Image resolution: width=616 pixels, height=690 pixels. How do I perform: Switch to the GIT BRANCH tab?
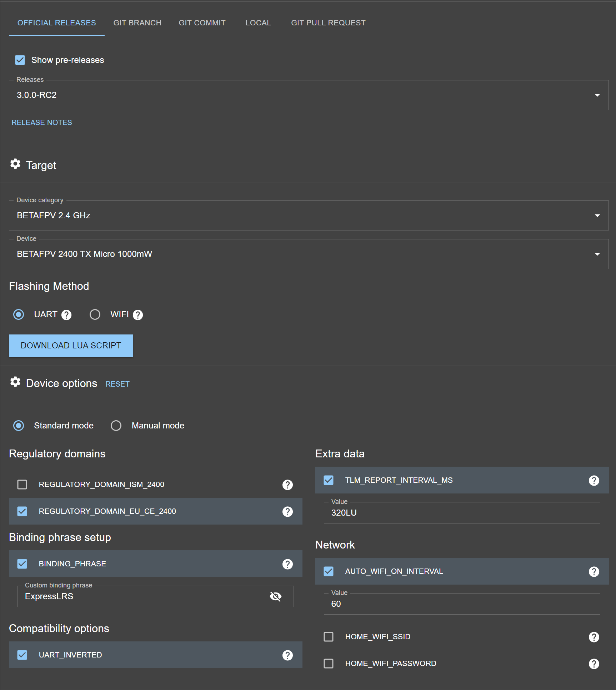click(x=137, y=23)
